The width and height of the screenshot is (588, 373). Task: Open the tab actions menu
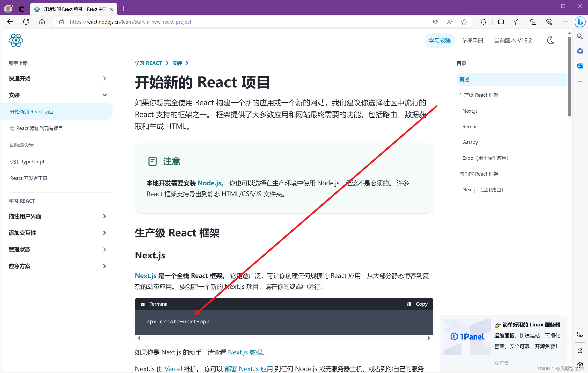coord(22,9)
